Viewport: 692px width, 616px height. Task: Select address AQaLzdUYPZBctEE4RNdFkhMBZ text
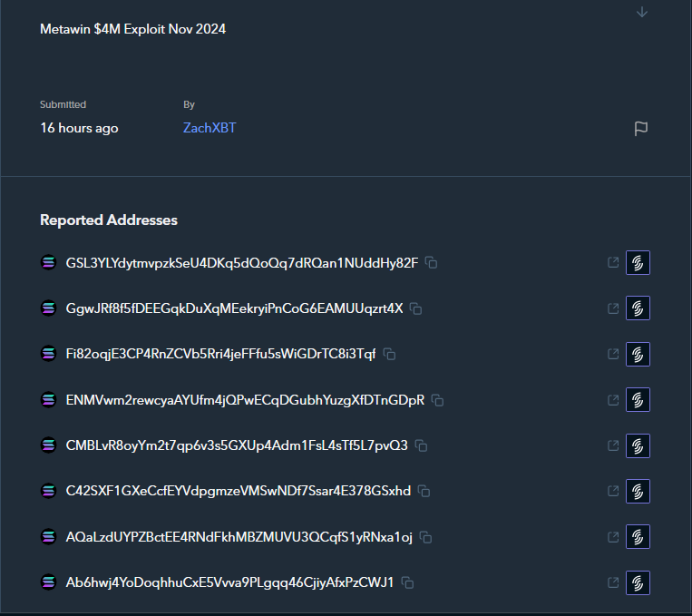pos(239,537)
